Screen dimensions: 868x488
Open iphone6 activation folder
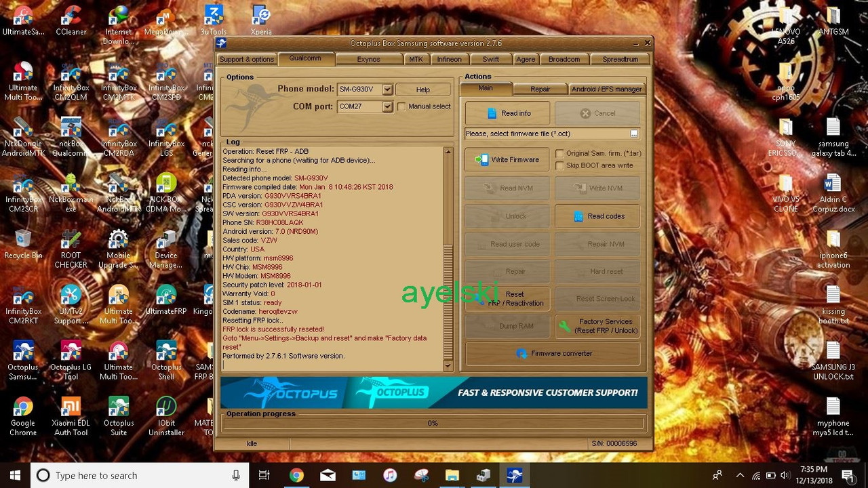pyautogui.click(x=833, y=249)
